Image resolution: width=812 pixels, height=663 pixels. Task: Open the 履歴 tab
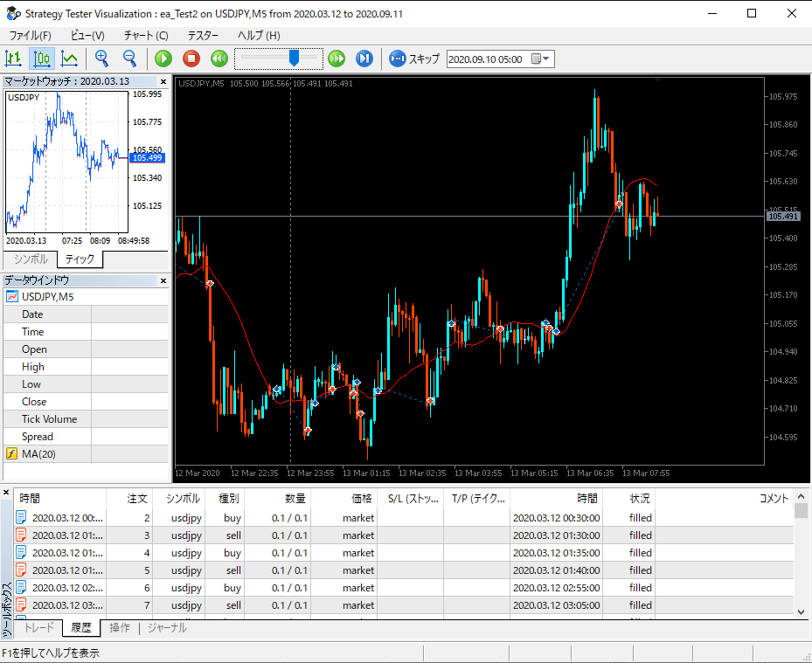(81, 627)
